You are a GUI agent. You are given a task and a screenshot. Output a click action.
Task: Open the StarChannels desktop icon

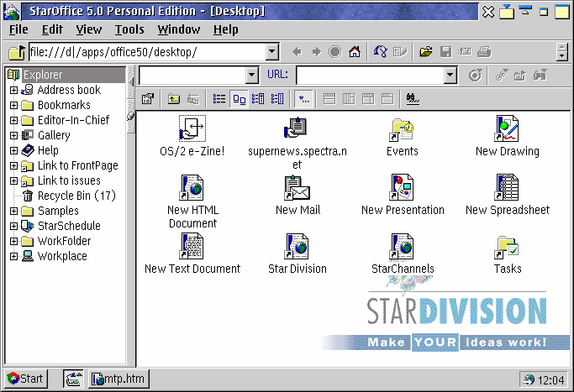coord(401,246)
